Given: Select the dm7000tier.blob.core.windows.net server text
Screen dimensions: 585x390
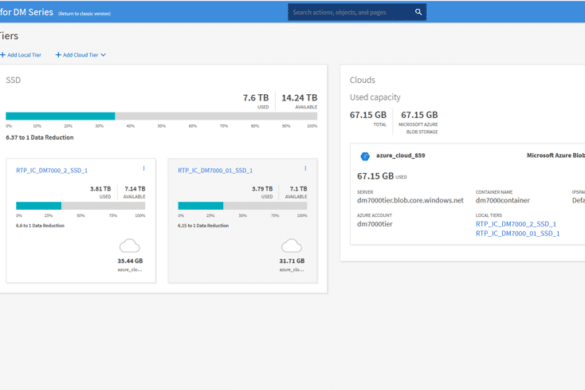Looking at the screenshot, I should click(x=410, y=200).
